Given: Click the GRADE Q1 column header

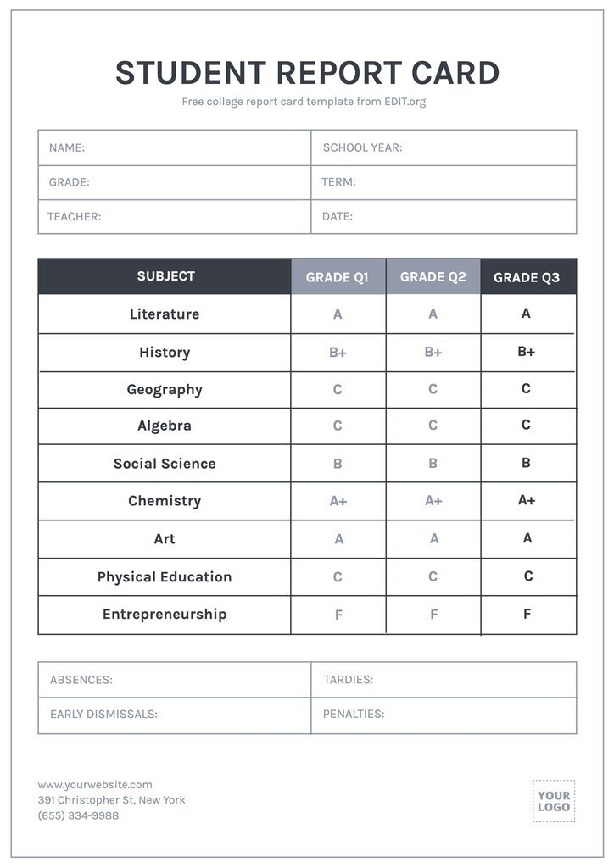Looking at the screenshot, I should [x=338, y=277].
